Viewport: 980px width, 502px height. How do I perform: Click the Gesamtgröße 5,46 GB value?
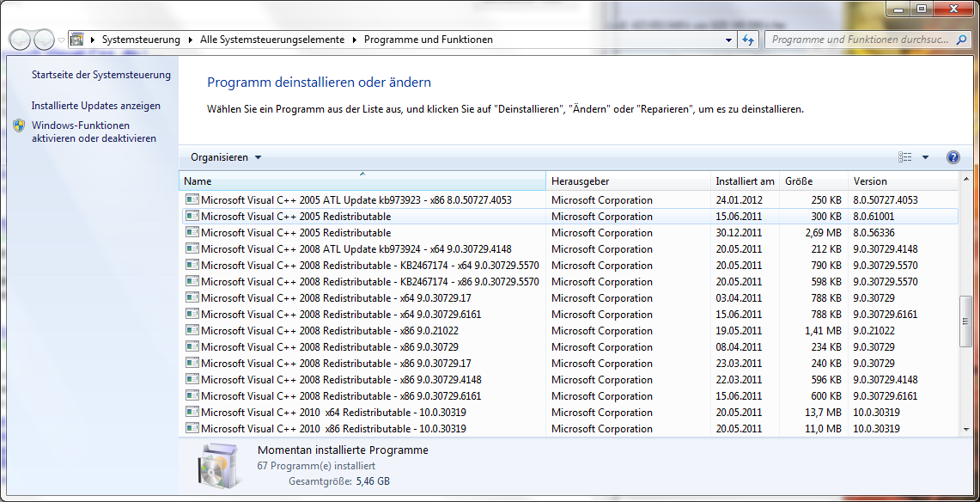click(373, 482)
